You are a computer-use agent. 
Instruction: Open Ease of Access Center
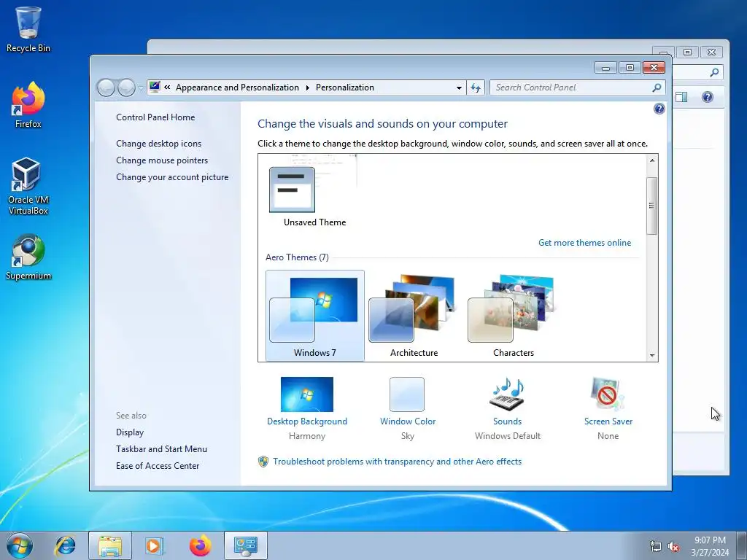pyautogui.click(x=158, y=465)
